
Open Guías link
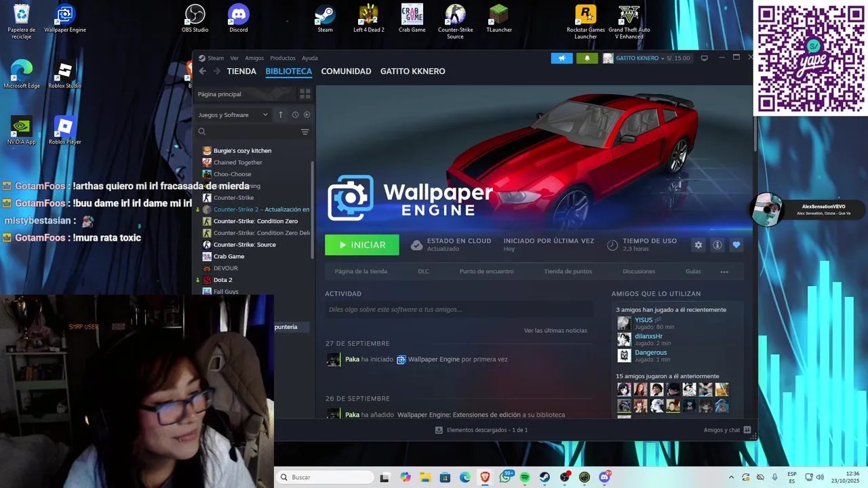[693, 271]
